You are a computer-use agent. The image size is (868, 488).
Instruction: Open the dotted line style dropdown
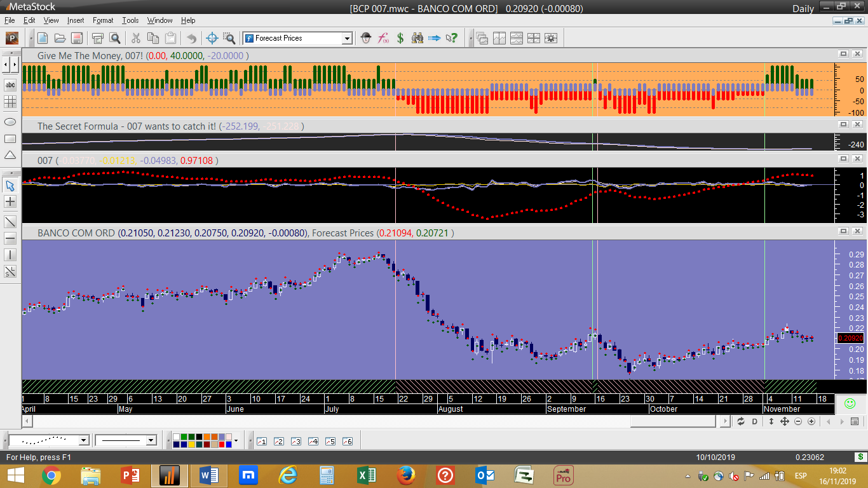pyautogui.click(x=83, y=440)
